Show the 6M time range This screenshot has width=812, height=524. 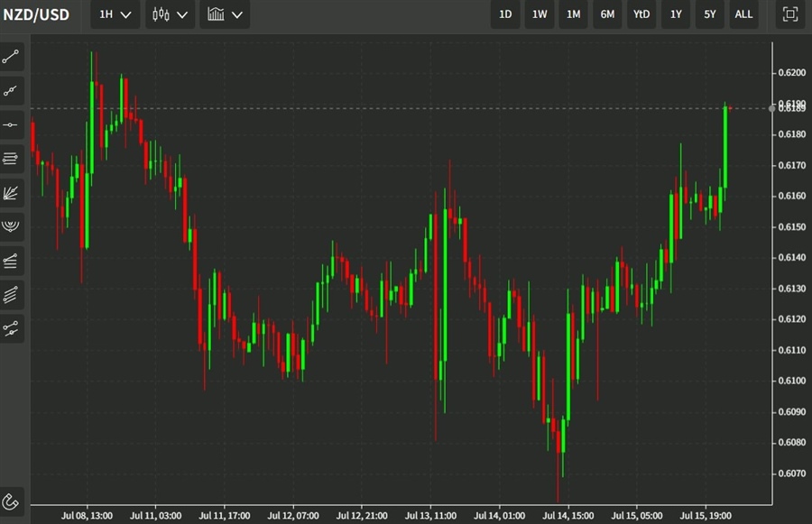tap(607, 14)
